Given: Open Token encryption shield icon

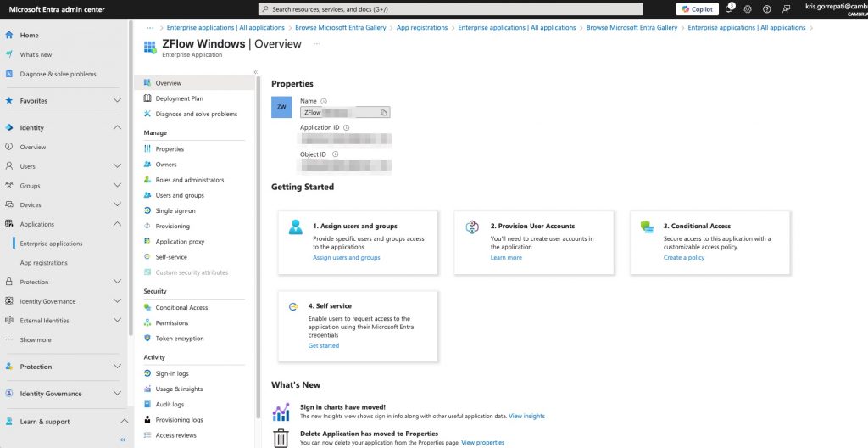Looking at the screenshot, I should [x=147, y=339].
